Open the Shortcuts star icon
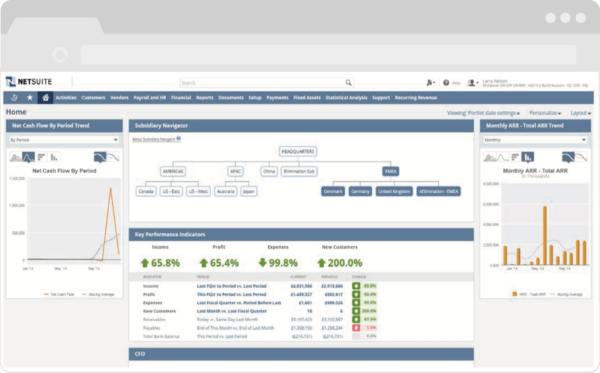The width and height of the screenshot is (600, 373). (30, 98)
